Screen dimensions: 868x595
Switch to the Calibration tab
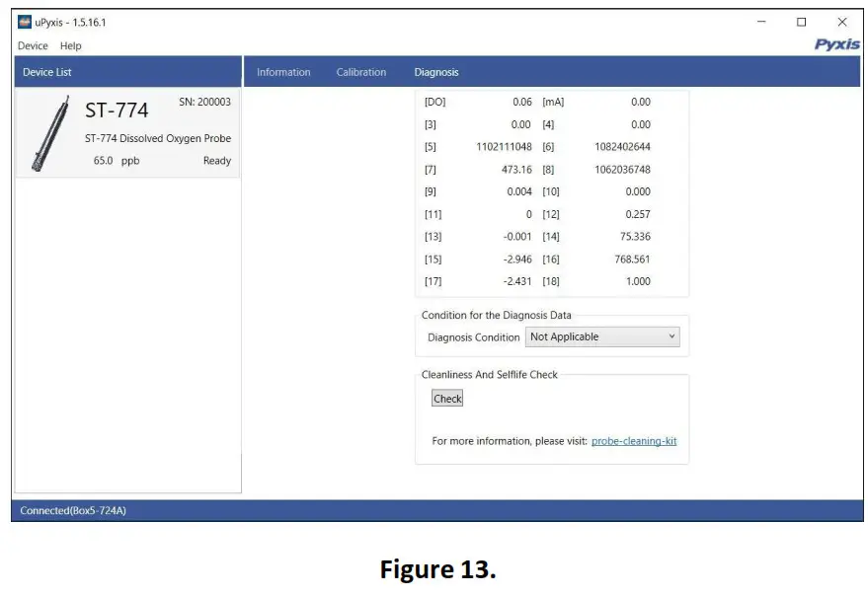pos(361,72)
